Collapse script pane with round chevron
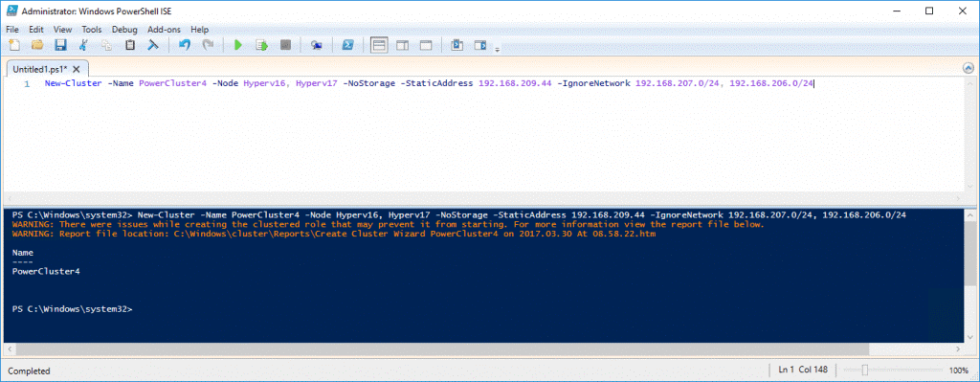Viewport: 980px width, 382px height. 969,68
